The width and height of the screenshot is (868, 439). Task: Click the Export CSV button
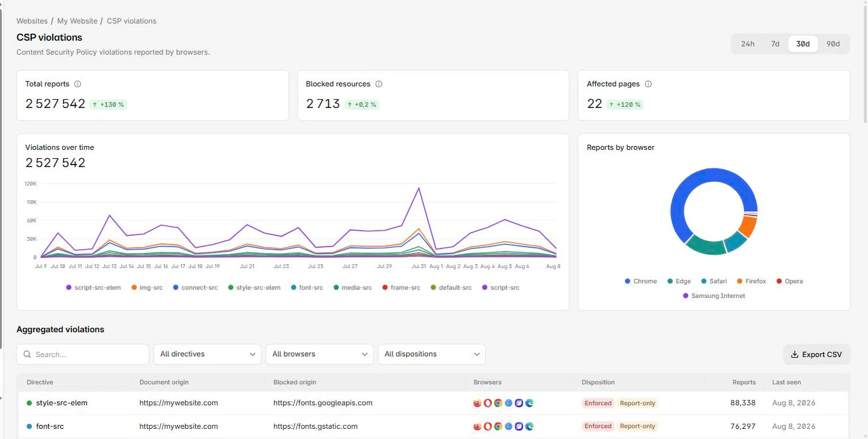(x=816, y=355)
